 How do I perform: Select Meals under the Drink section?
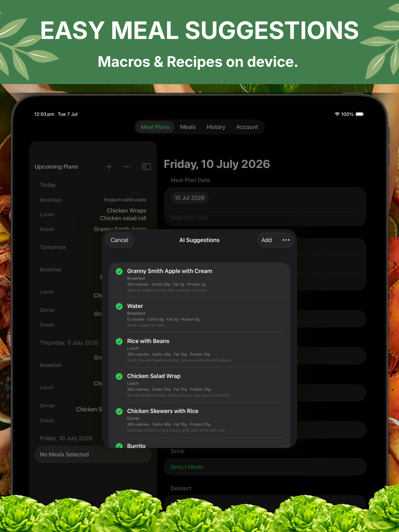[187, 467]
